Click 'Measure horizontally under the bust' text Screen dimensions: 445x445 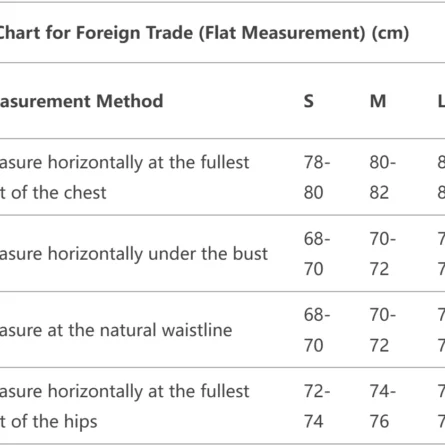pos(134,254)
